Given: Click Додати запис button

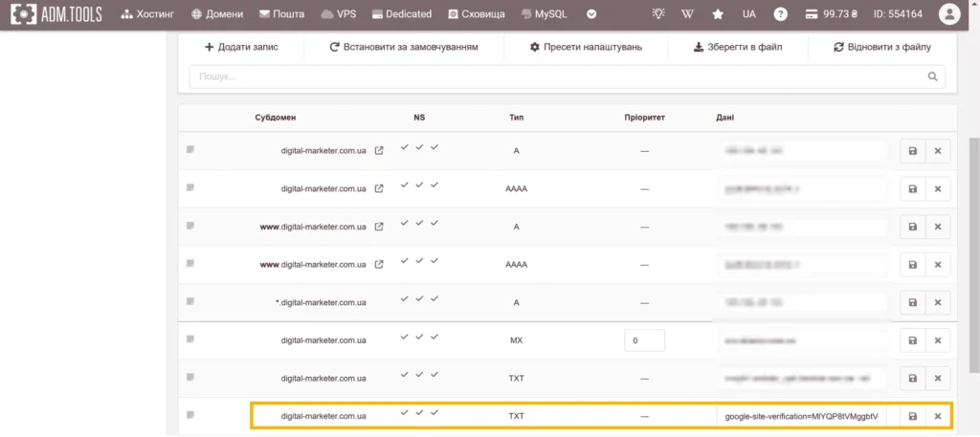Looking at the screenshot, I should click(241, 47).
